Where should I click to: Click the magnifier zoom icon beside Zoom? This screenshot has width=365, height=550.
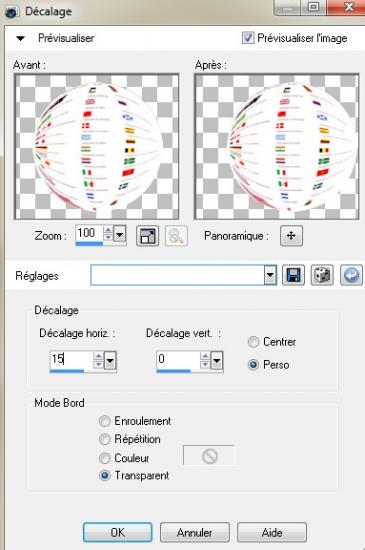(x=176, y=236)
